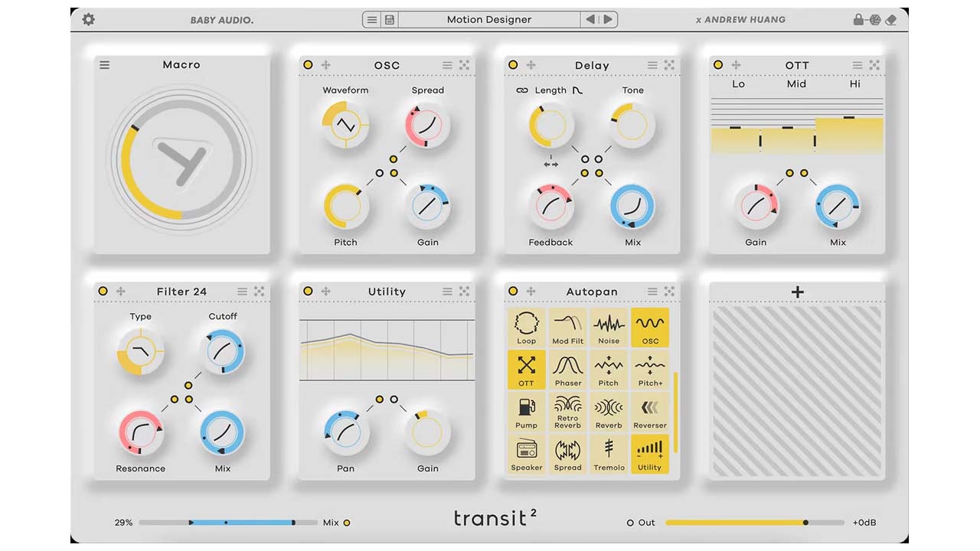Viewport: 980px width, 551px height.
Task: Select the Tremolo effect icon
Action: (609, 453)
